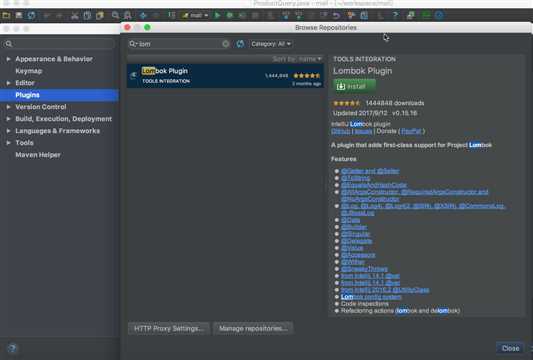The width and height of the screenshot is (533, 360).
Task: Expand Appearance & Behavior settings
Action: click(x=8, y=59)
